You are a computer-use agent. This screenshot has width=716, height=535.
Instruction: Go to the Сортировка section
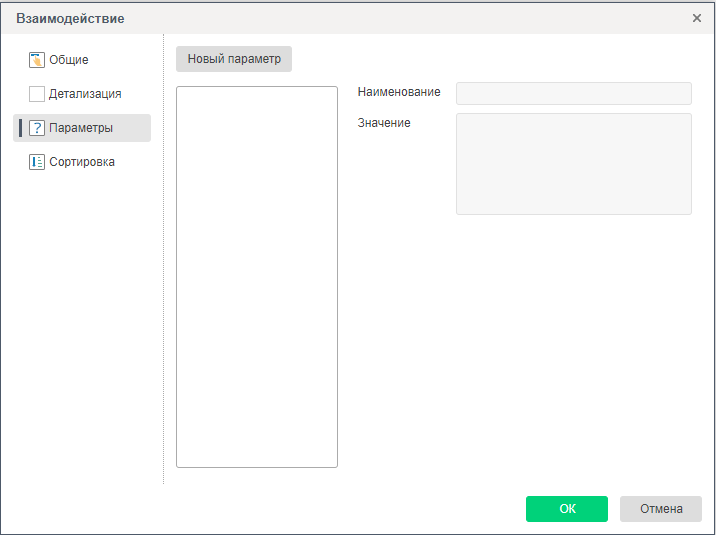coord(82,162)
